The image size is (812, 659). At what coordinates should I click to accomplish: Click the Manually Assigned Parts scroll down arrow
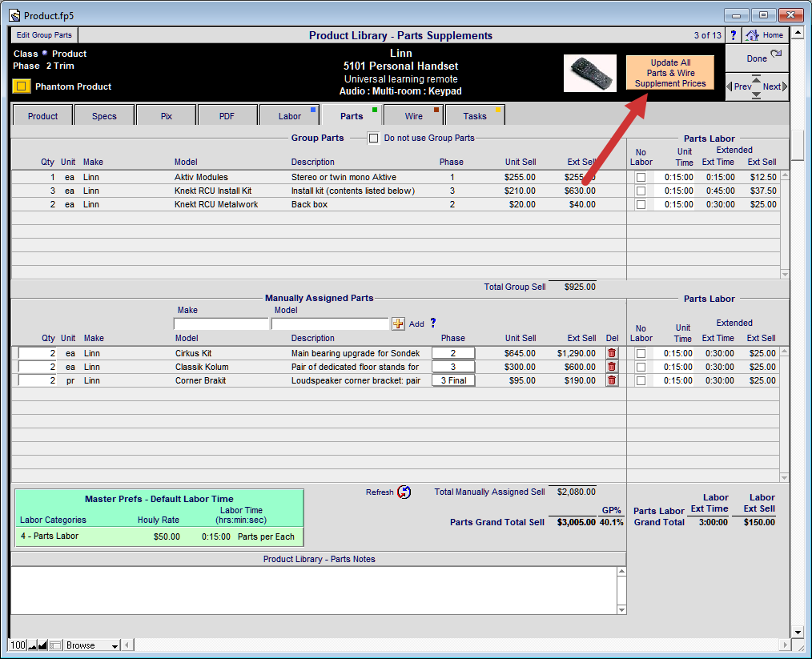[x=784, y=478]
